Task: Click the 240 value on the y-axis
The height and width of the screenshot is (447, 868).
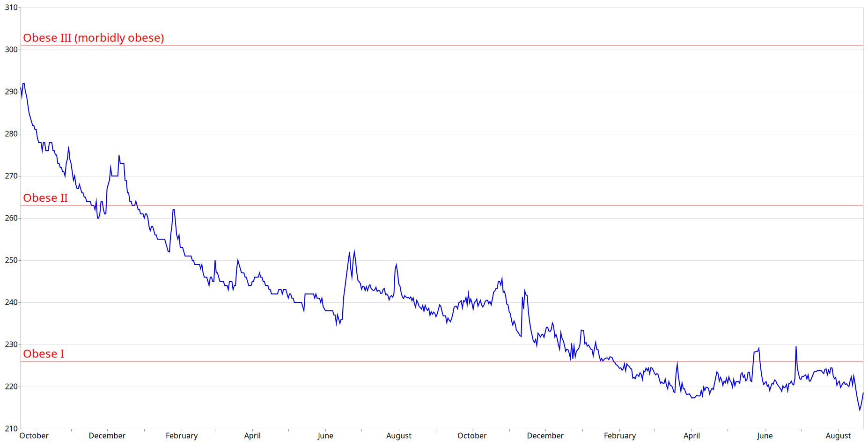Action: [11, 302]
